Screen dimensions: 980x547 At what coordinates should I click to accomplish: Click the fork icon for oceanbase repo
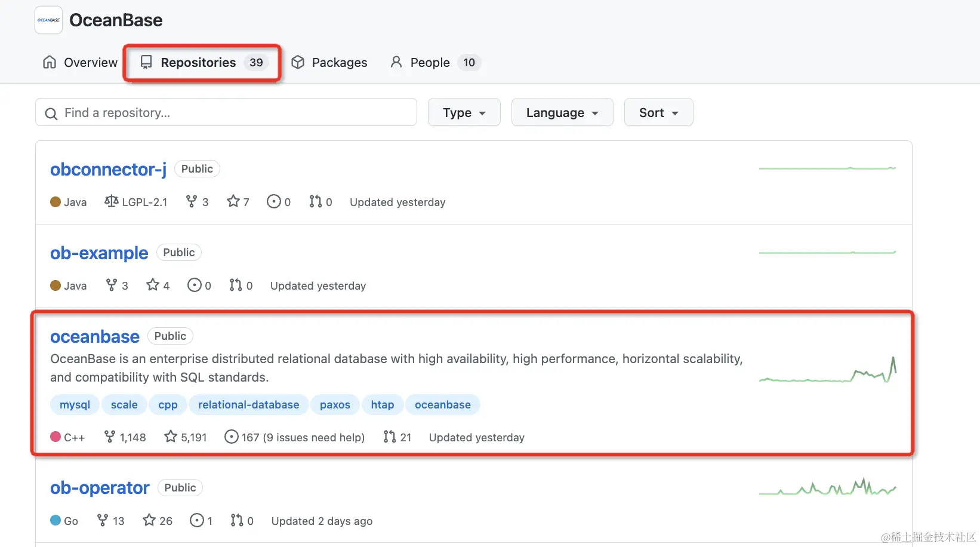[x=110, y=437]
